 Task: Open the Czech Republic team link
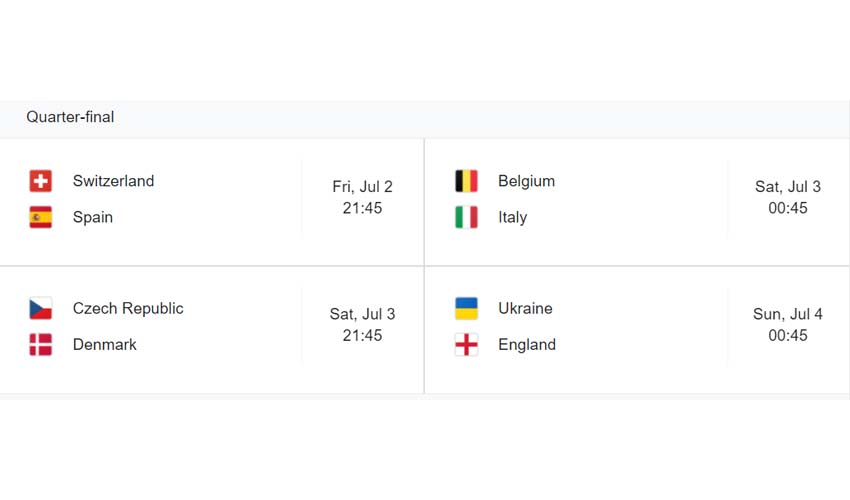128,308
